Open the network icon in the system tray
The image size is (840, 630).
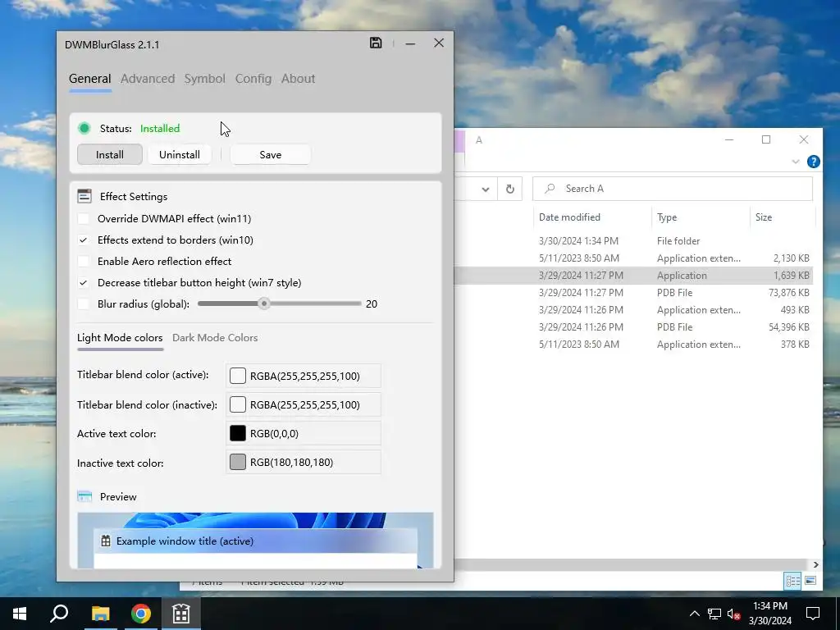tap(714, 614)
